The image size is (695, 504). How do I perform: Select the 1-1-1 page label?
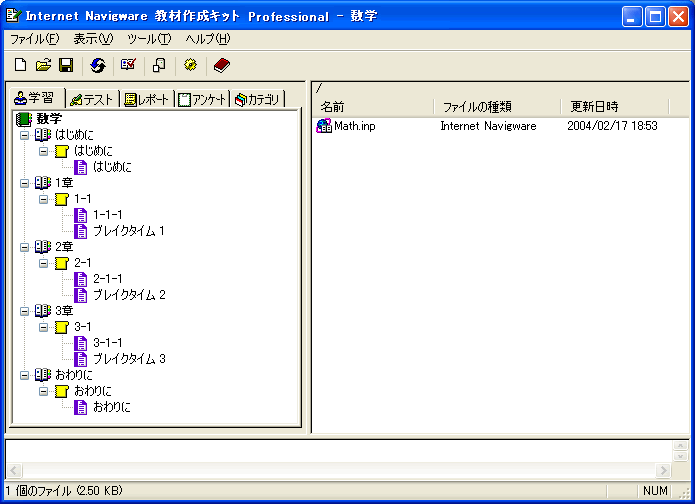[108, 215]
